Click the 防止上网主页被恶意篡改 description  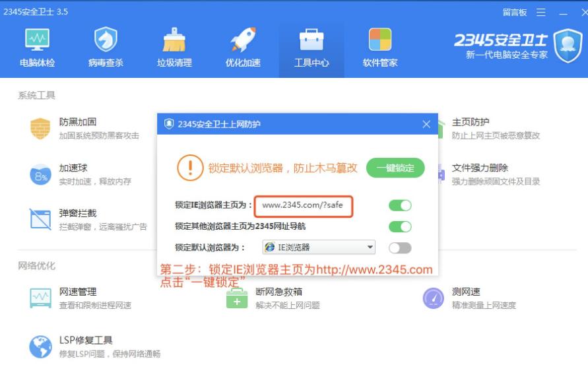(496, 135)
